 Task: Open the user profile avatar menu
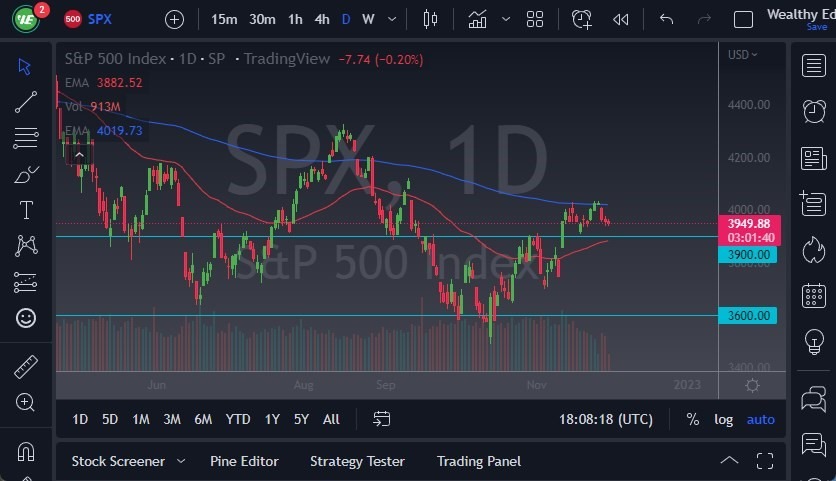coord(26,20)
